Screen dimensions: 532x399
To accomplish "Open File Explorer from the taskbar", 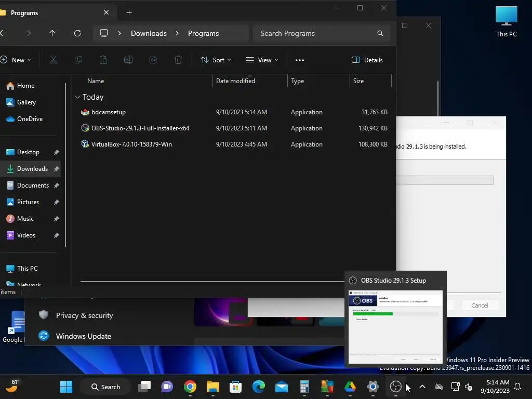I will tap(212, 387).
